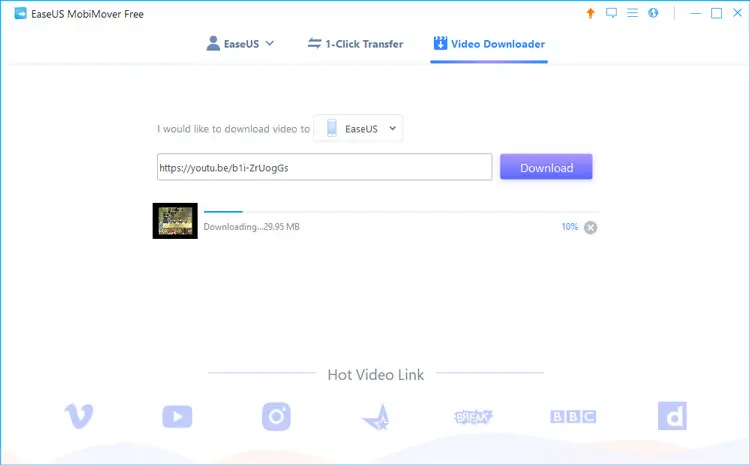Click the phone device icon in selector
This screenshot has width=750, height=465.
click(x=331, y=128)
